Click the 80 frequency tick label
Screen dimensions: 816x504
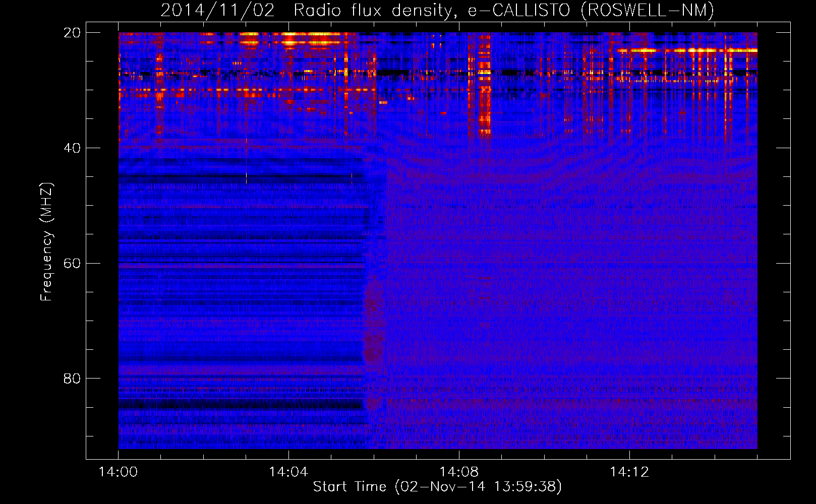click(72, 379)
